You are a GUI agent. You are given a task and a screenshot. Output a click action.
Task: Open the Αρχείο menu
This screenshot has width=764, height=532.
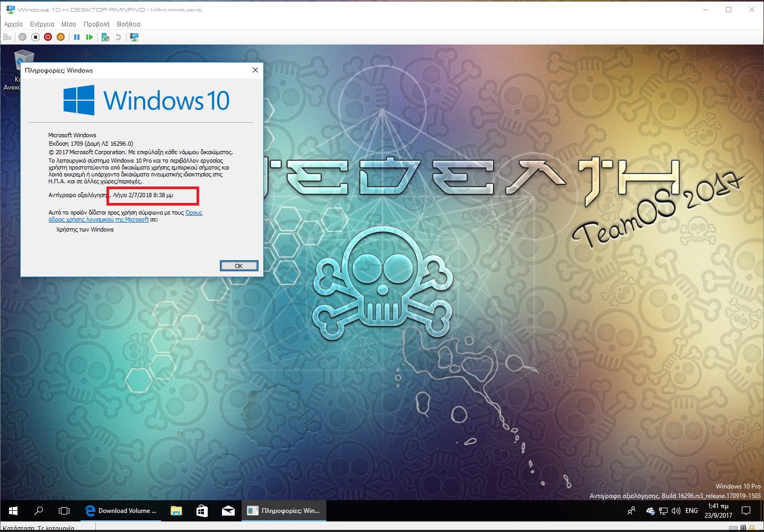(13, 24)
